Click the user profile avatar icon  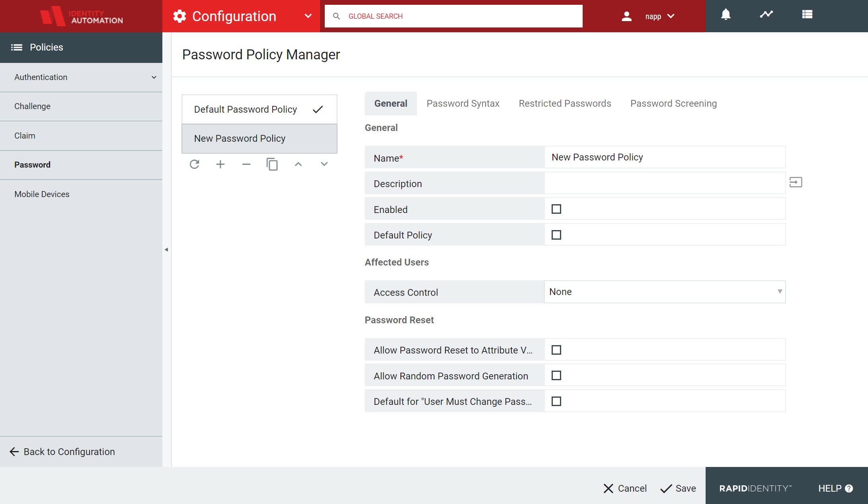626,16
